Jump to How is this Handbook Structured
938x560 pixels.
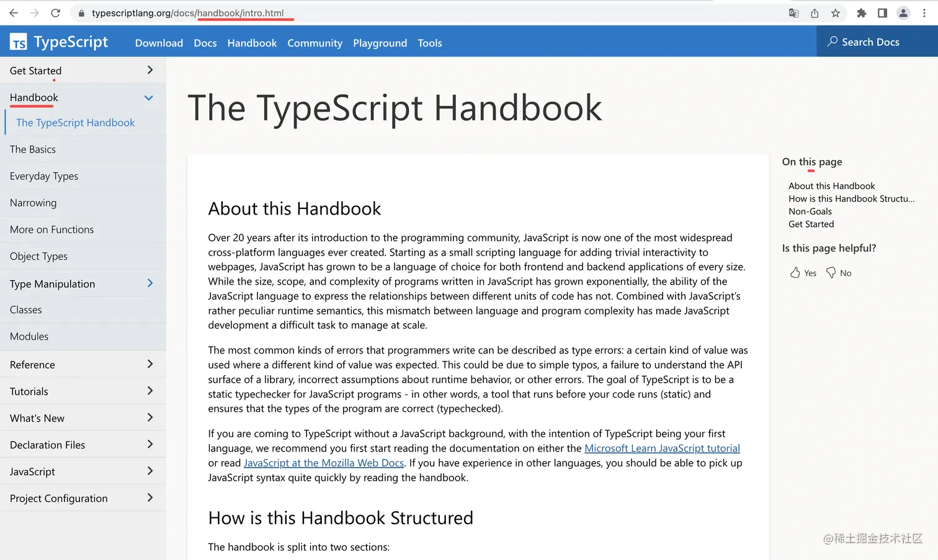click(851, 198)
